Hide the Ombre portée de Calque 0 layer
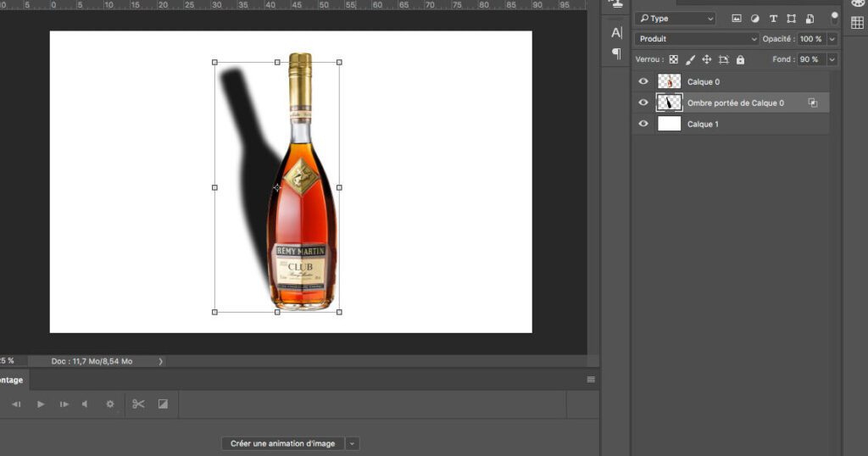868x456 pixels. point(643,103)
